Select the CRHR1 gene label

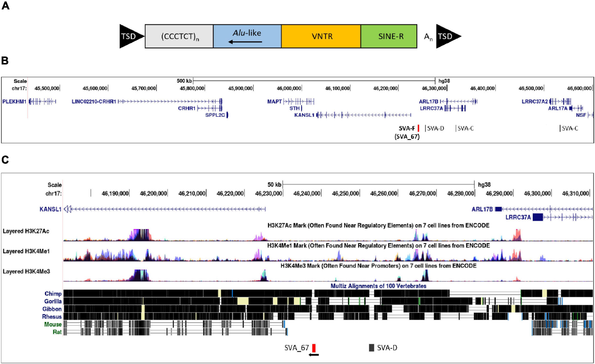click(x=187, y=108)
